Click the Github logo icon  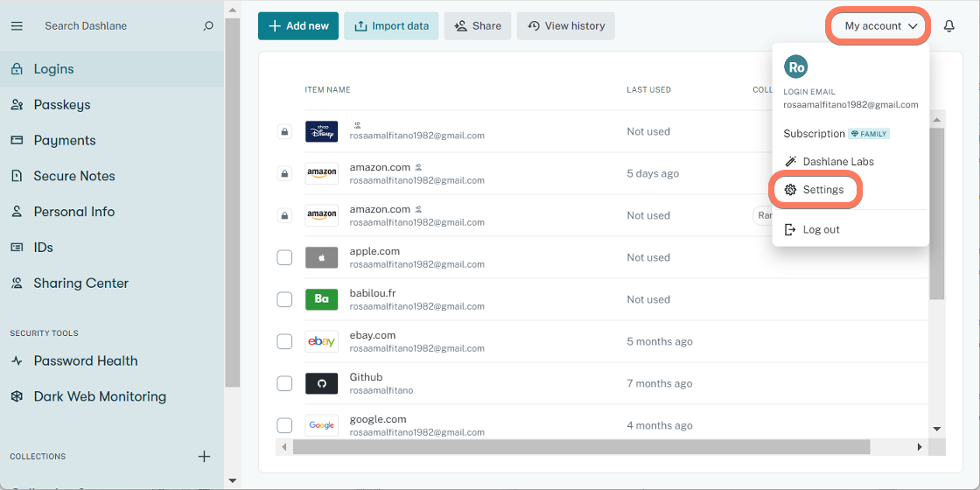pos(321,383)
